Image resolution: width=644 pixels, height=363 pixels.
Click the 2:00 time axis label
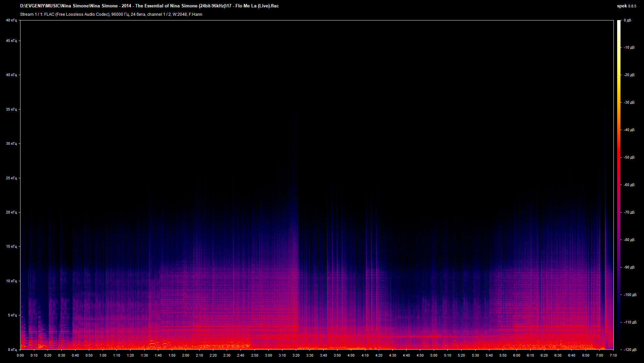coord(185,356)
